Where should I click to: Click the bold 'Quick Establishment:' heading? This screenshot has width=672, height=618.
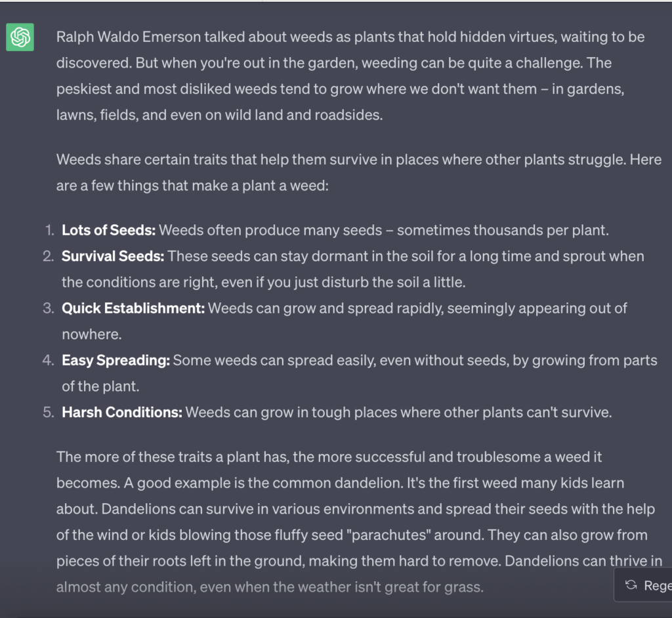[x=133, y=308]
